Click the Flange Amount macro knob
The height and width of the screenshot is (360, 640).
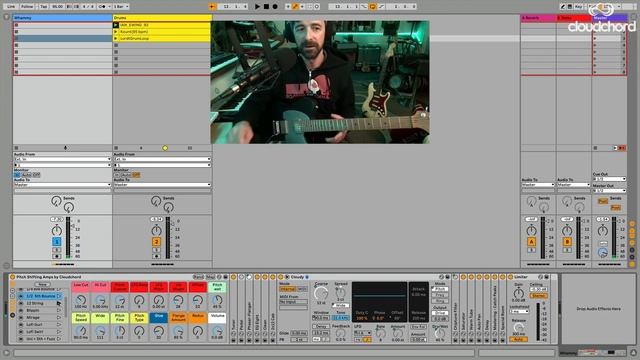click(x=178, y=331)
